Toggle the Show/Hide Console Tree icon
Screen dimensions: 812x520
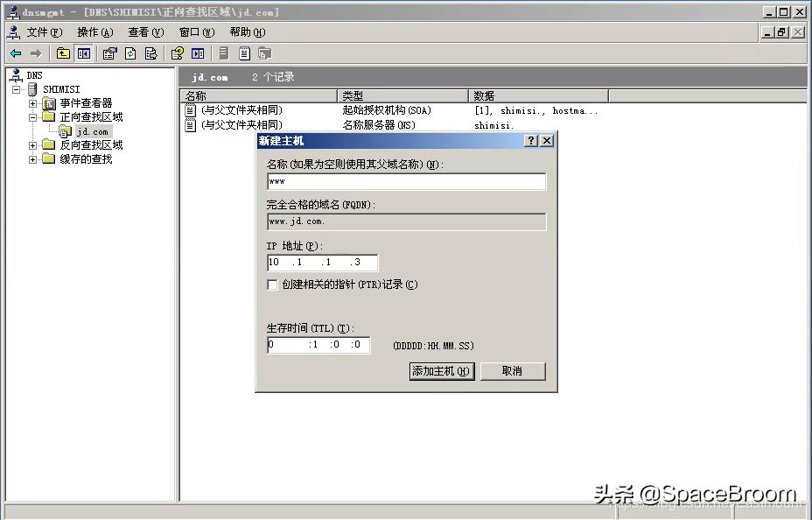(83, 53)
